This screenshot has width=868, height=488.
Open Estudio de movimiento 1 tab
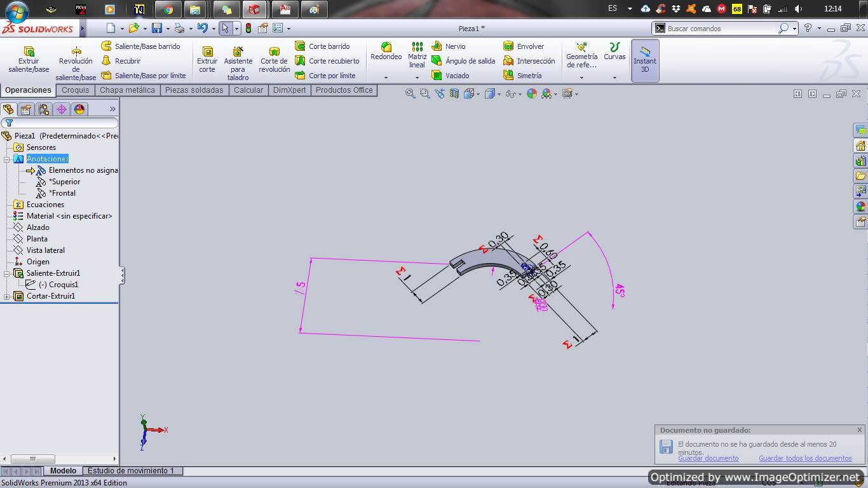pyautogui.click(x=131, y=471)
